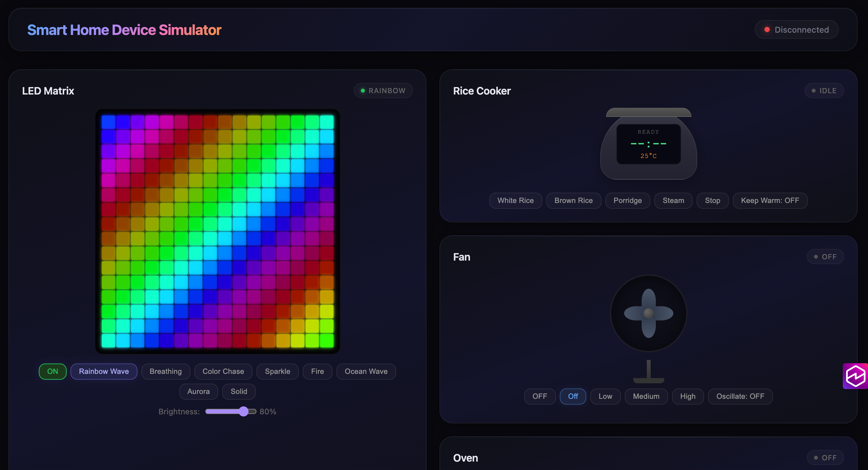Click the Disconnected status badge
This screenshot has height=470, width=868.
click(796, 30)
